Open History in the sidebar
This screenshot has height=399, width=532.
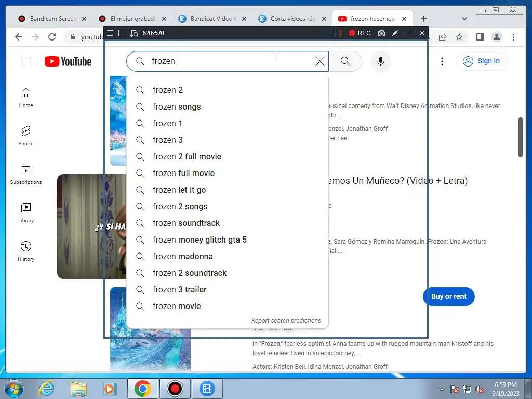(x=26, y=251)
